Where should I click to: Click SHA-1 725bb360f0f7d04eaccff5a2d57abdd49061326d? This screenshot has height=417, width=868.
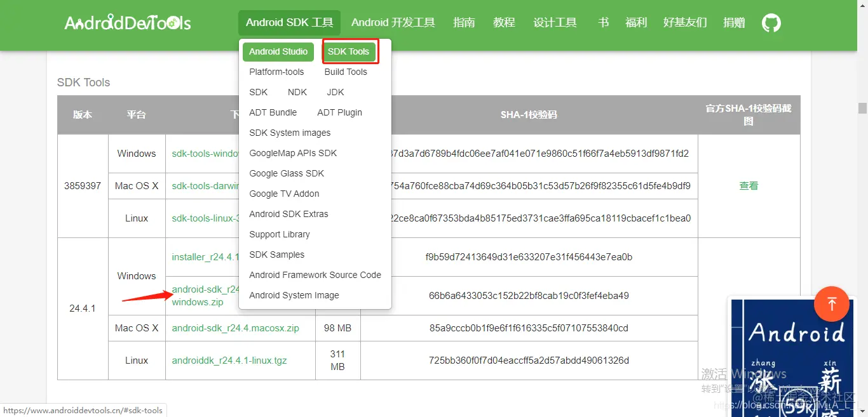click(529, 361)
